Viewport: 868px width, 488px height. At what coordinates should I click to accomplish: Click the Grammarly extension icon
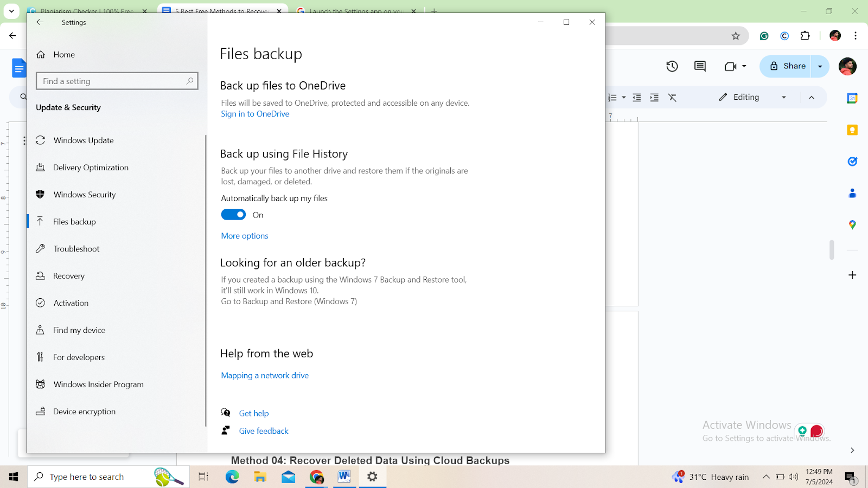pos(764,36)
